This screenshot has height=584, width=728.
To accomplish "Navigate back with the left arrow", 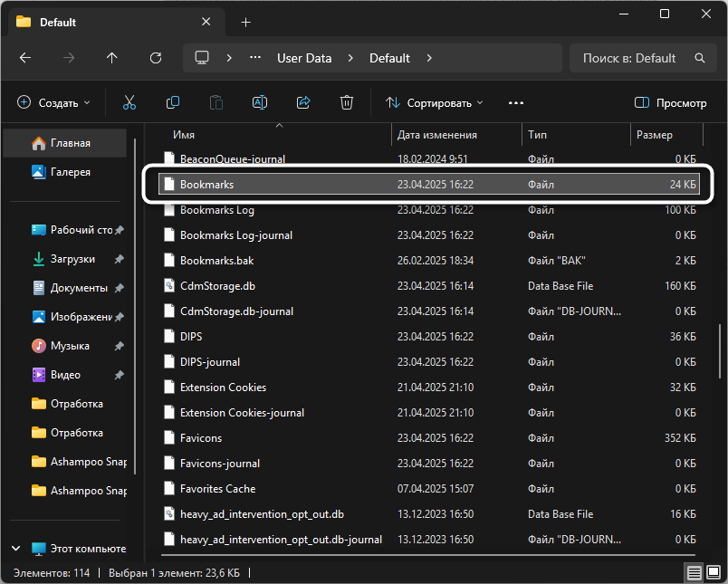I will tap(25, 58).
